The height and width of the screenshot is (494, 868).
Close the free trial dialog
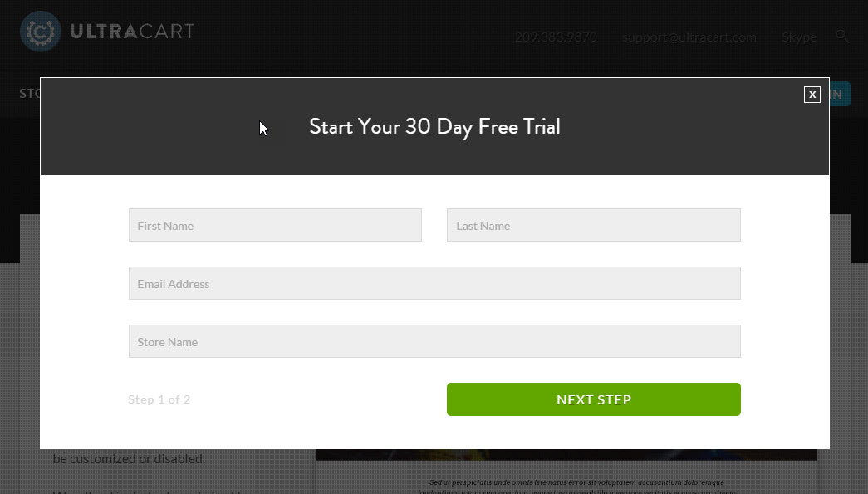812,95
